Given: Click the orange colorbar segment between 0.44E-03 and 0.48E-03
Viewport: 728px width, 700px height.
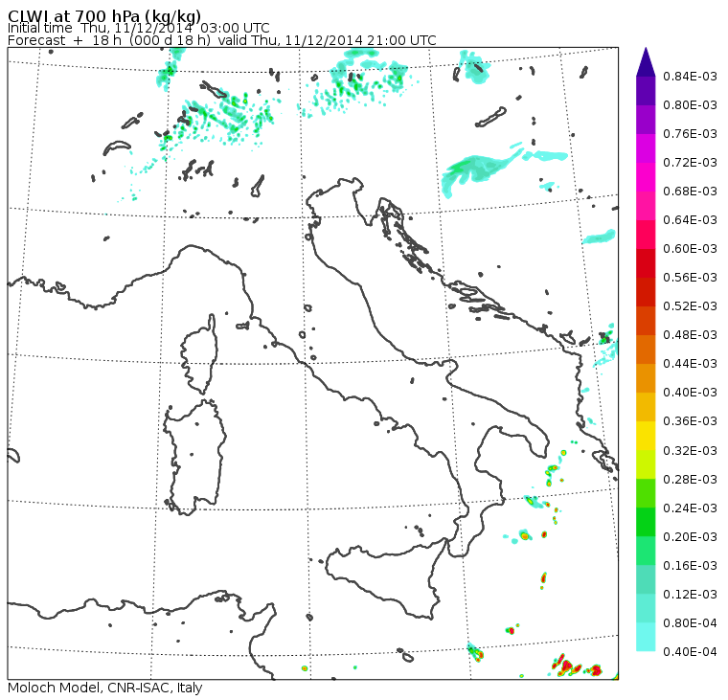Looking at the screenshot, I should [x=646, y=350].
